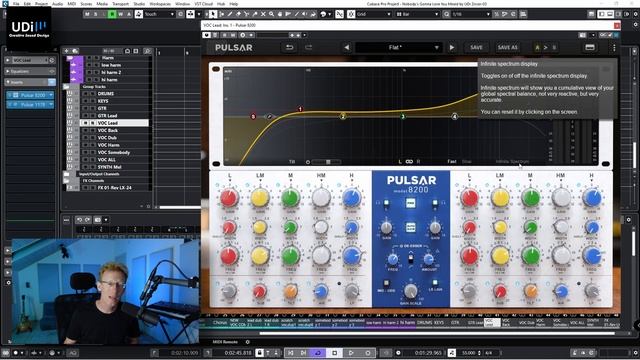Click left blue H gain knob
640x360 pixels.
[351, 198]
